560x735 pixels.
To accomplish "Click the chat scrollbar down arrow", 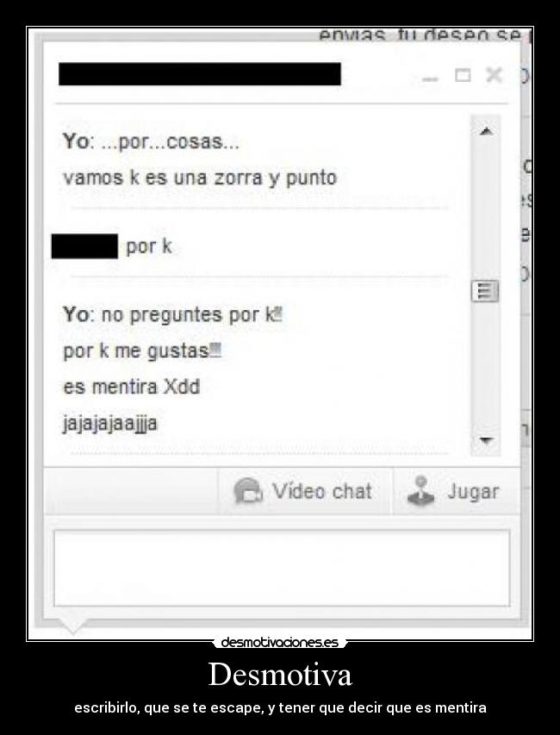I will point(486,440).
